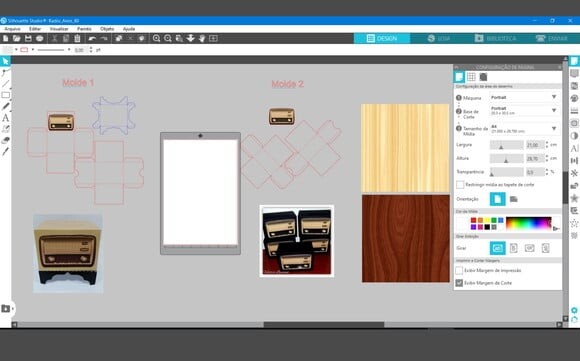Click the Largura numeric input field
Screen dimensions: 580x361
535,145
